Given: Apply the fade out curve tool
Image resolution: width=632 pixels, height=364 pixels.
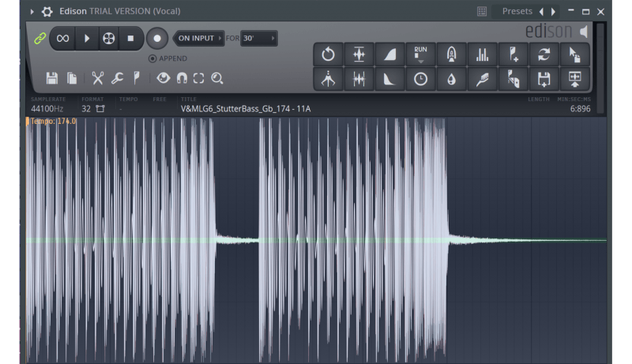Looking at the screenshot, I should coord(389,79).
